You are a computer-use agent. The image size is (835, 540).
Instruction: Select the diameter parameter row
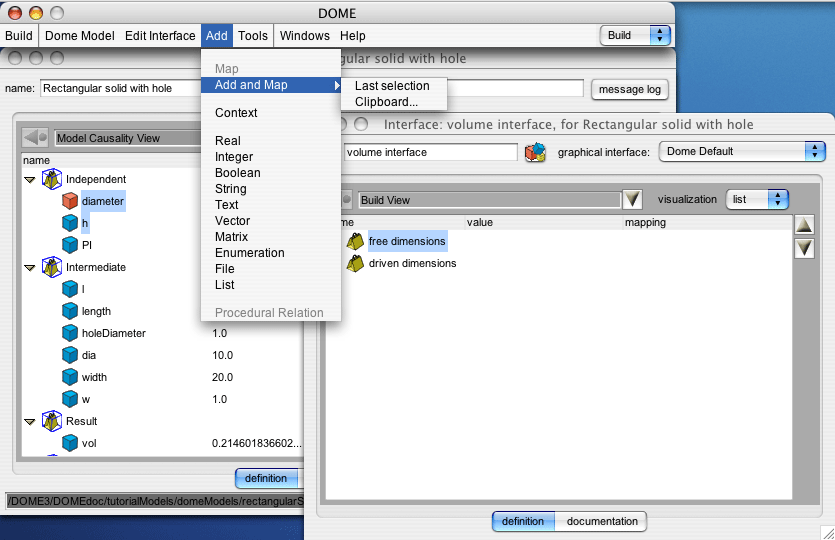[103, 201]
